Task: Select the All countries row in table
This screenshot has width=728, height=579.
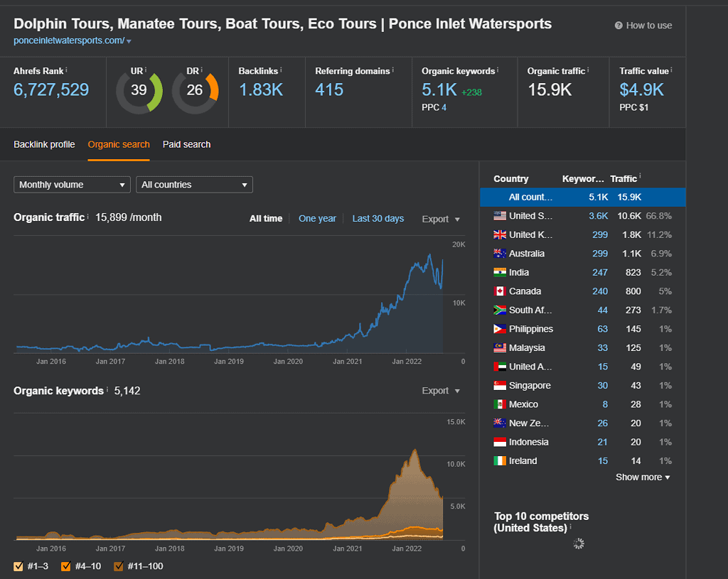Action: (x=582, y=197)
